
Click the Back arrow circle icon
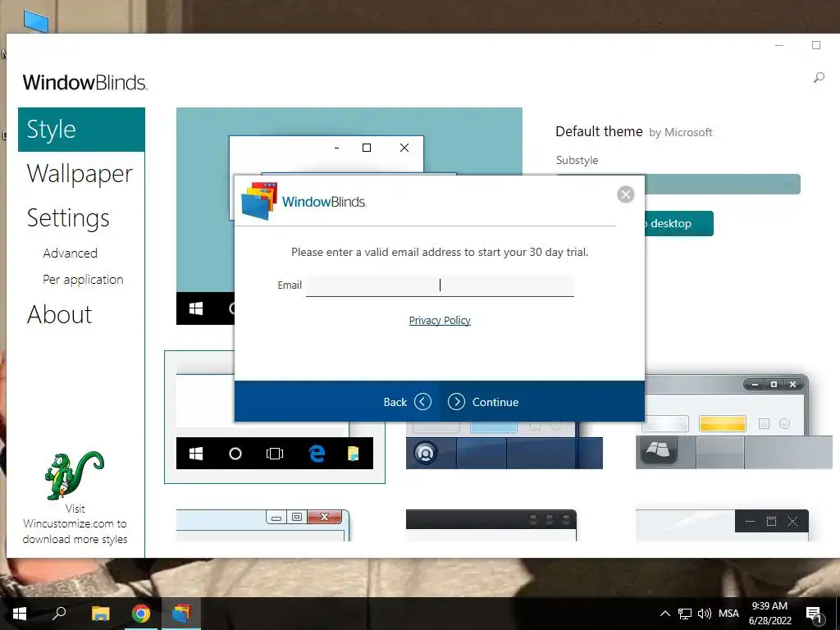pos(422,402)
